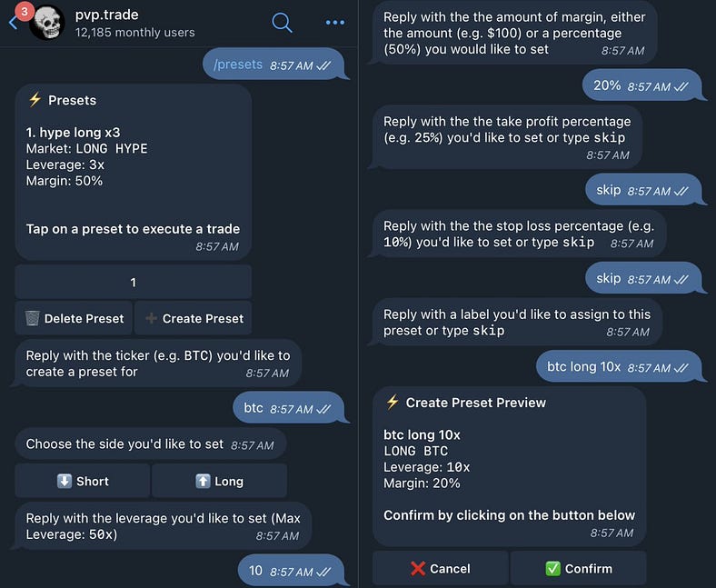
Task: Open the pvp.trade skull avatar
Action: [x=47, y=23]
